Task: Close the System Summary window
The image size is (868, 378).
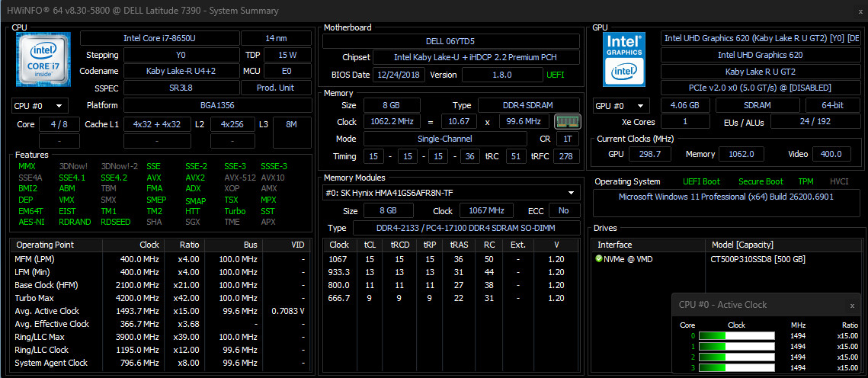Action: coord(859,11)
